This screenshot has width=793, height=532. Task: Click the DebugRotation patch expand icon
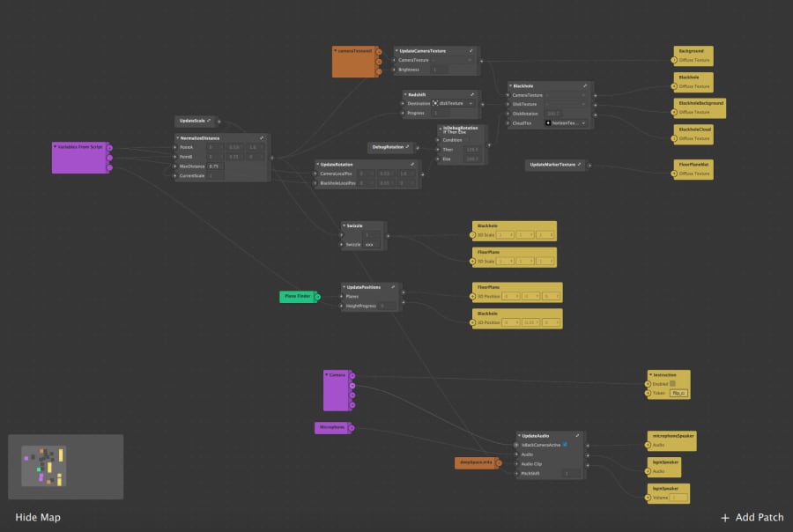pos(407,147)
